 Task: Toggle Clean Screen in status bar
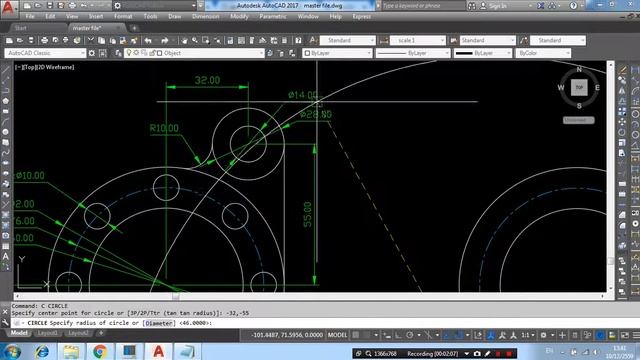tap(624, 335)
